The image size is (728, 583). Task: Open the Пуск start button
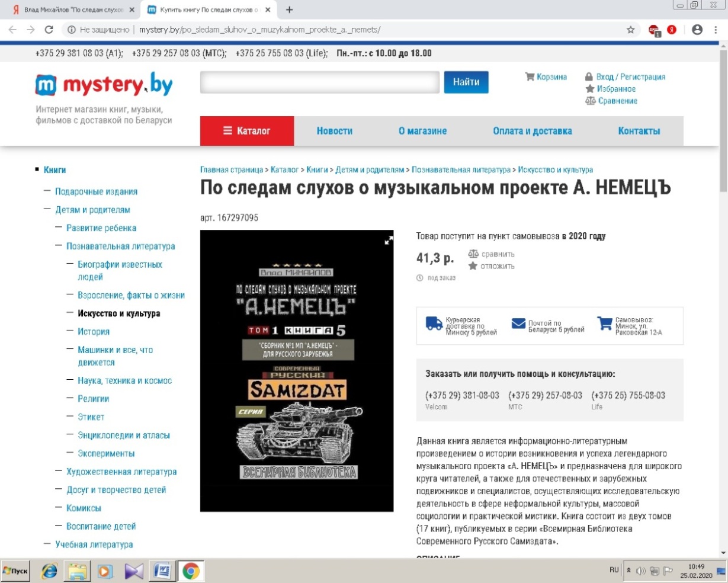16,571
